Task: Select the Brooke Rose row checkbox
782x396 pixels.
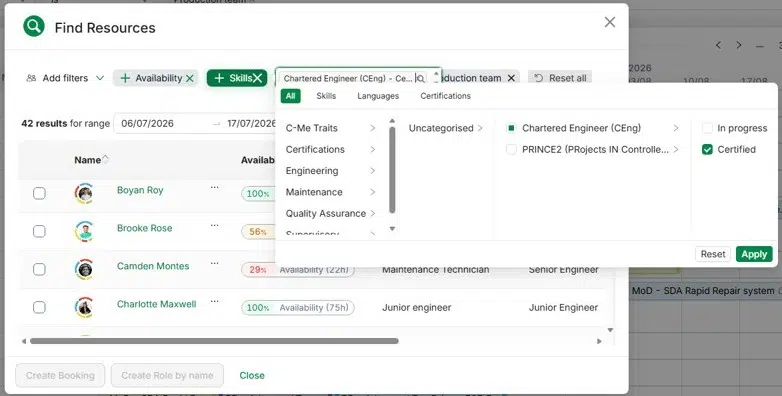Action: click(39, 231)
